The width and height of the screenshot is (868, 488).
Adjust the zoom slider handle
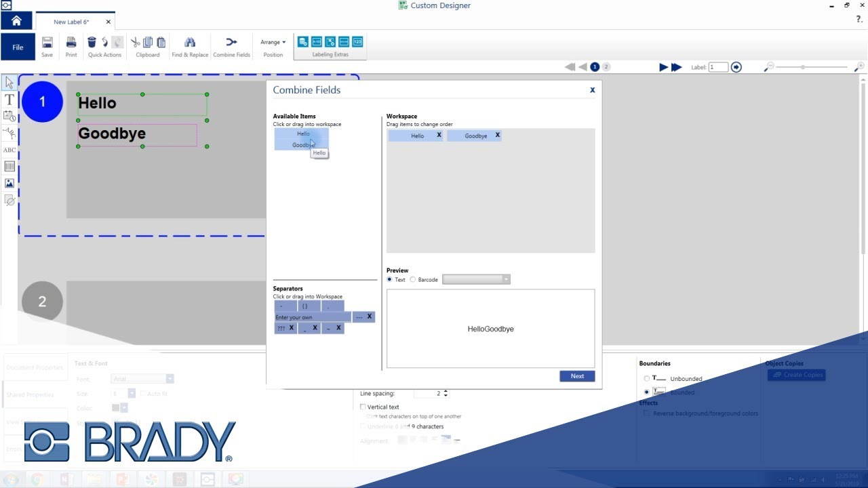point(803,67)
